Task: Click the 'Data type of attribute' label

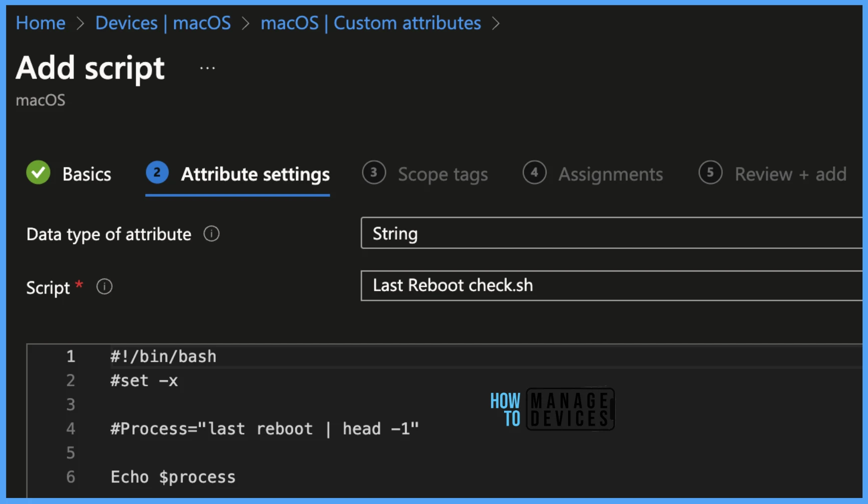Action: pos(109,234)
